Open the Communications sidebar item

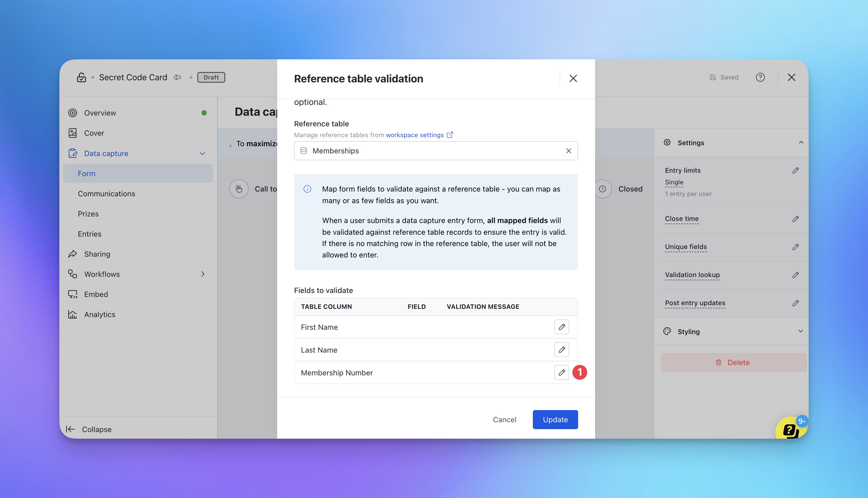point(106,194)
